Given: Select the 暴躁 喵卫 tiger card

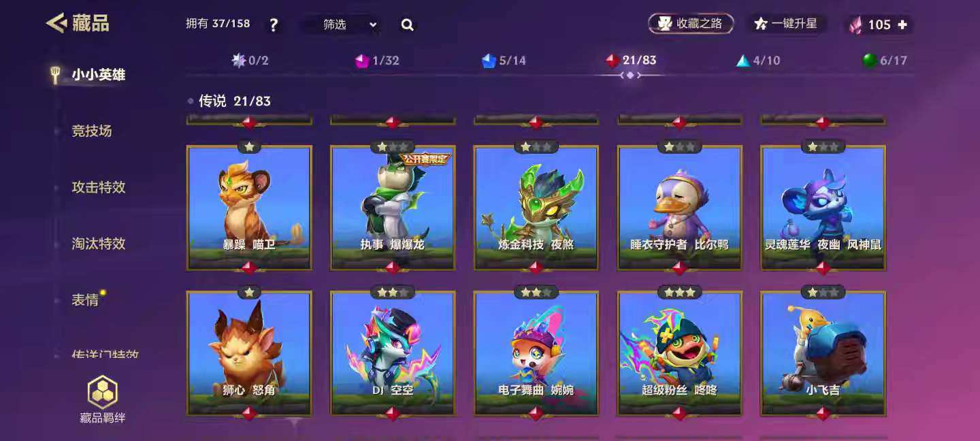Looking at the screenshot, I should [249, 208].
